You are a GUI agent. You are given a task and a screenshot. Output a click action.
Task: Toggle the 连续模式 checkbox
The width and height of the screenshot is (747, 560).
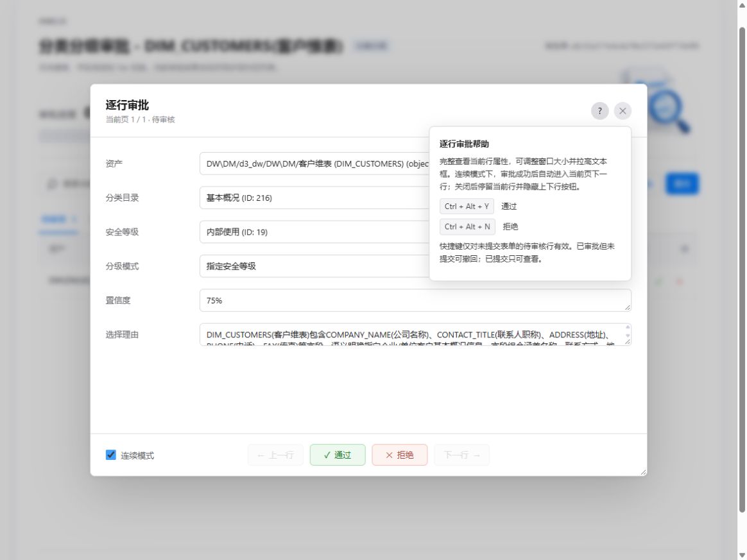pyautogui.click(x=110, y=455)
